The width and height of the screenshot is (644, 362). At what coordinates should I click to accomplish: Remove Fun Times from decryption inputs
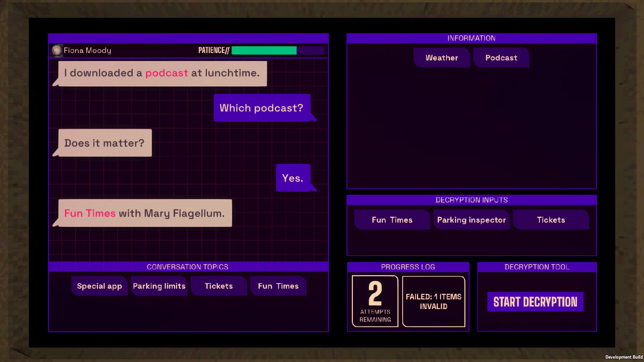(x=392, y=220)
